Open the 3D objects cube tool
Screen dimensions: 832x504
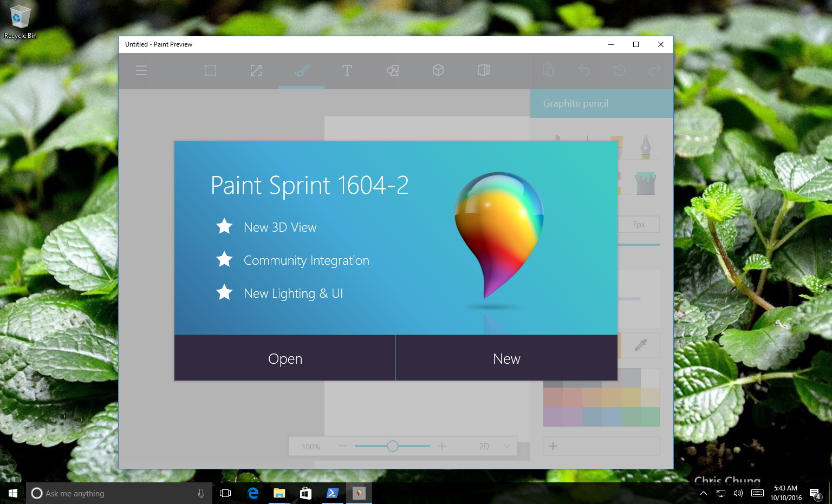(x=438, y=70)
